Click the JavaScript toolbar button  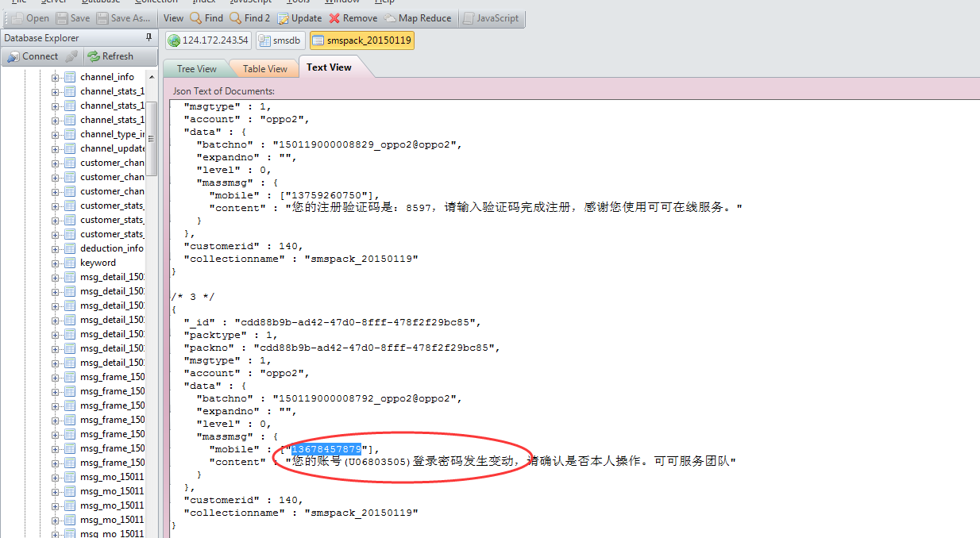pyautogui.click(x=492, y=18)
